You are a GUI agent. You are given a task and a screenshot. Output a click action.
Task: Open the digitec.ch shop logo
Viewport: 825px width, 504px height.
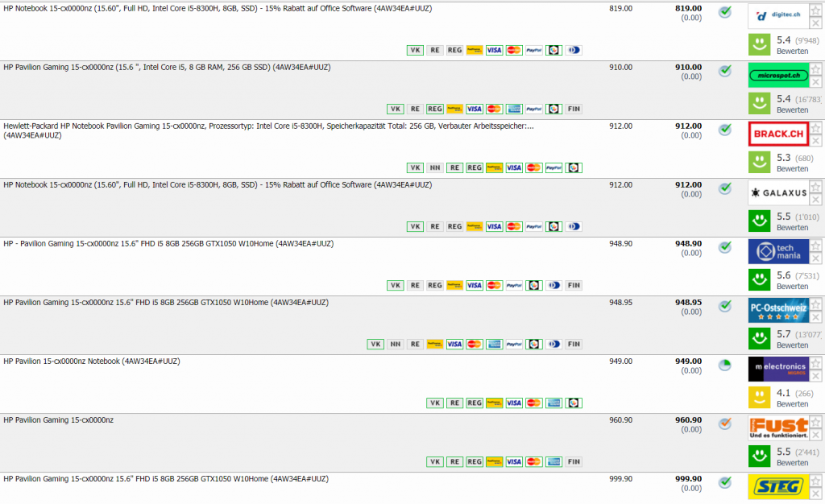(778, 16)
